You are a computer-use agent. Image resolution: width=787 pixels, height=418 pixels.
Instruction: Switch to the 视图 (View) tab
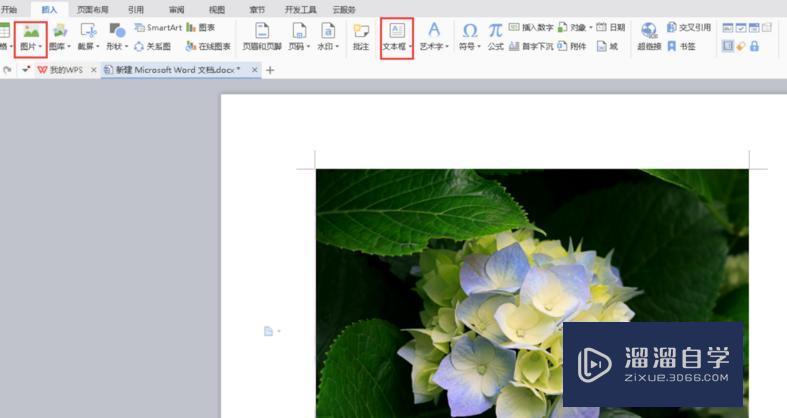coord(217,10)
